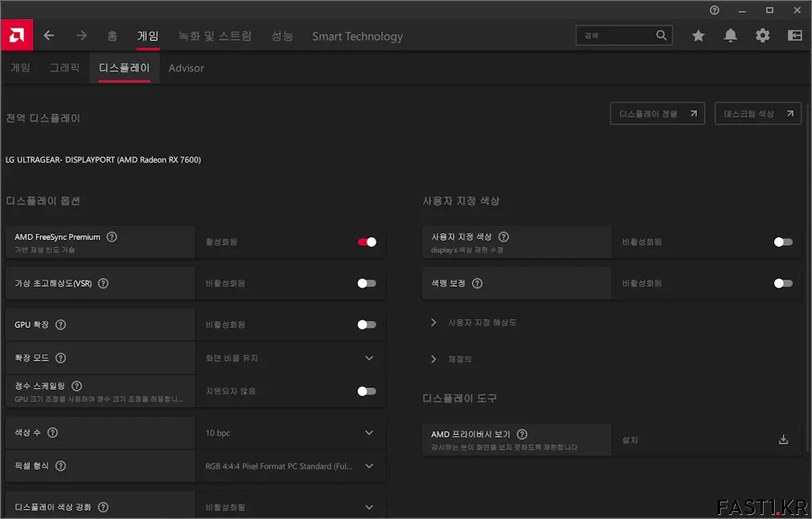812x519 pixels.
Task: Go forward with the right arrow
Action: [82, 35]
